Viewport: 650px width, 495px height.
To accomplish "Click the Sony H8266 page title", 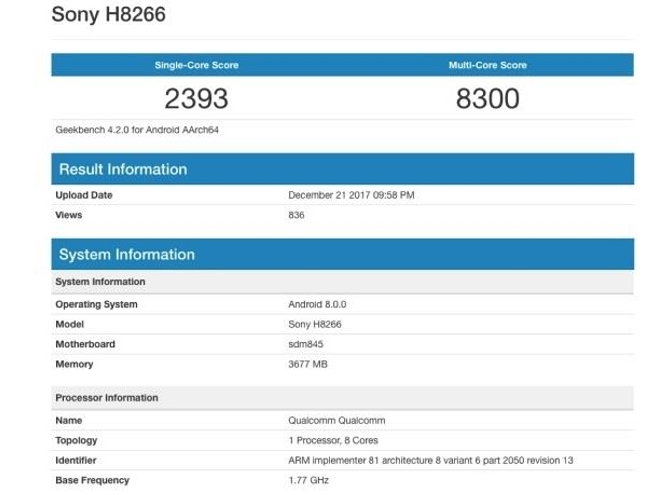I will click(109, 14).
